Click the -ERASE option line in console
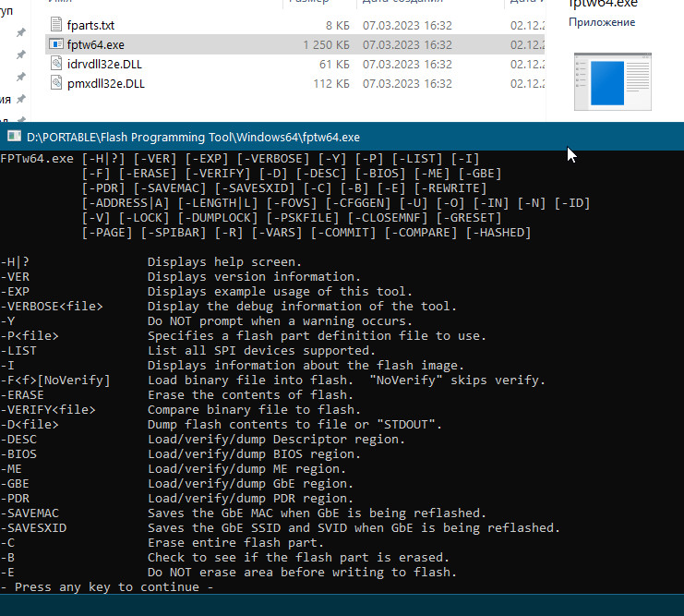Screen dimensions: 684x616 (x=176, y=394)
